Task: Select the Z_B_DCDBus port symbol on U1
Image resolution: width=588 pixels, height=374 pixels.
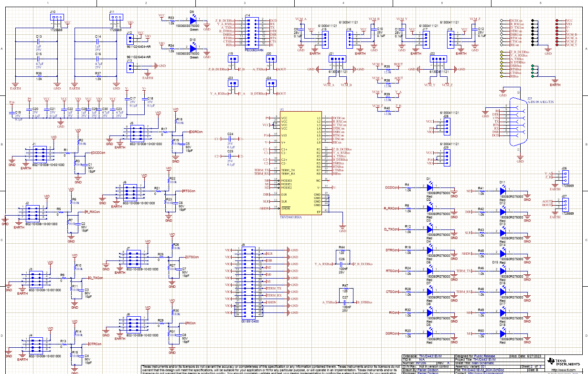Action: 341,149
